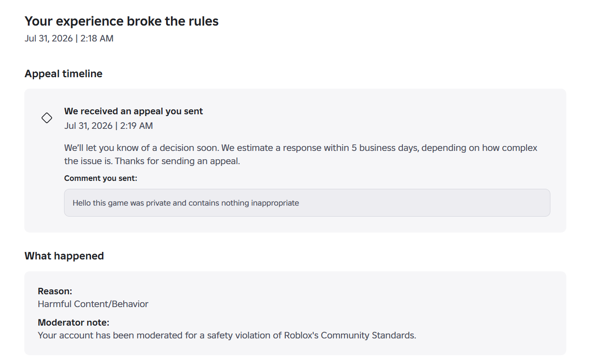
Task: Click 'We received an appeal you sent' title
Action: point(133,111)
